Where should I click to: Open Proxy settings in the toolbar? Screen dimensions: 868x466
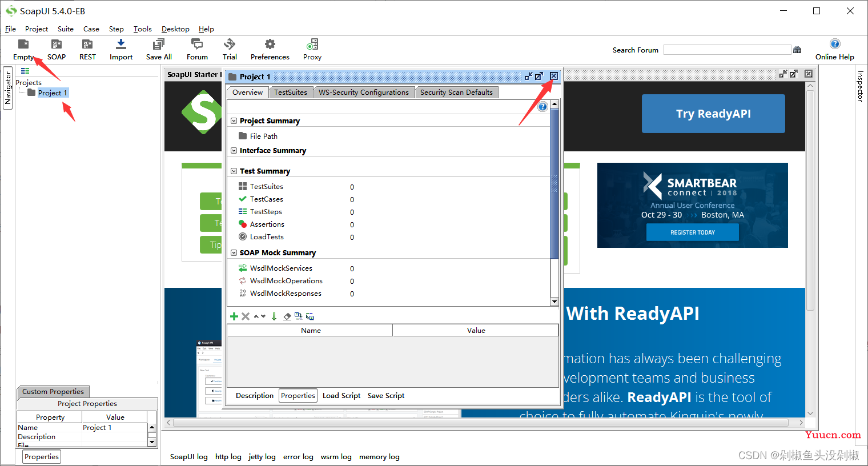312,50
